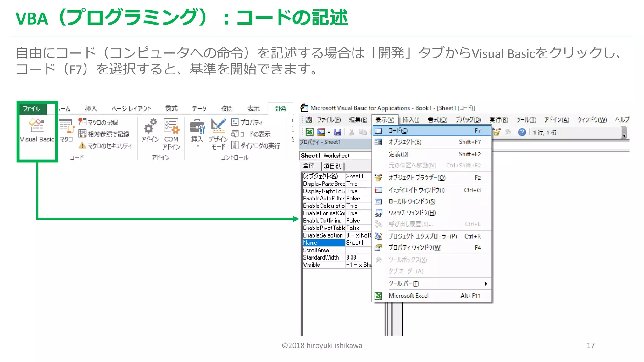Open the 校閲 ribbon tab

[227, 108]
